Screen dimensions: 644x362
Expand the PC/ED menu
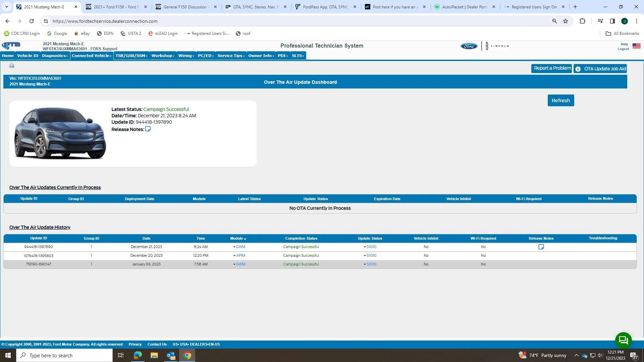pyautogui.click(x=206, y=56)
